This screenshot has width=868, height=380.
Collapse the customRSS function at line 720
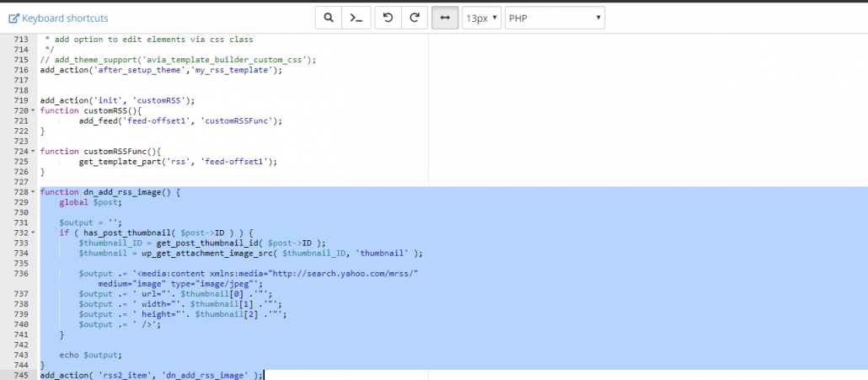pos(32,111)
